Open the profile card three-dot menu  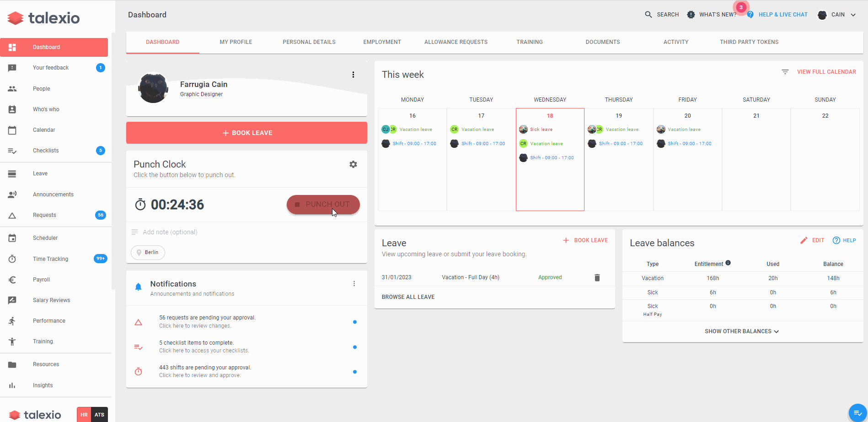pyautogui.click(x=353, y=74)
